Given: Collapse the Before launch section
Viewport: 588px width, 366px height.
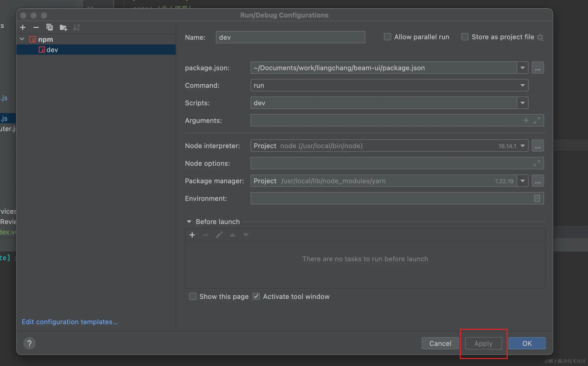Looking at the screenshot, I should click(x=189, y=222).
